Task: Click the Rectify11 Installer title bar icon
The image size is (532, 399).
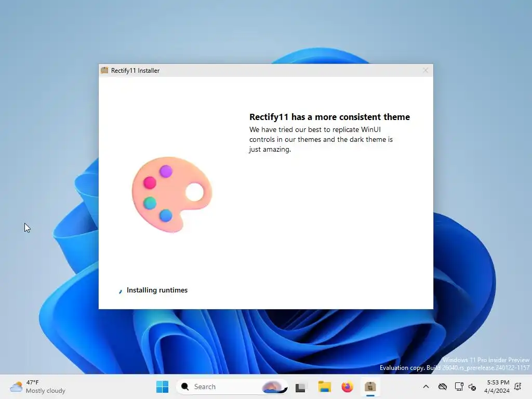Action: 104,70
